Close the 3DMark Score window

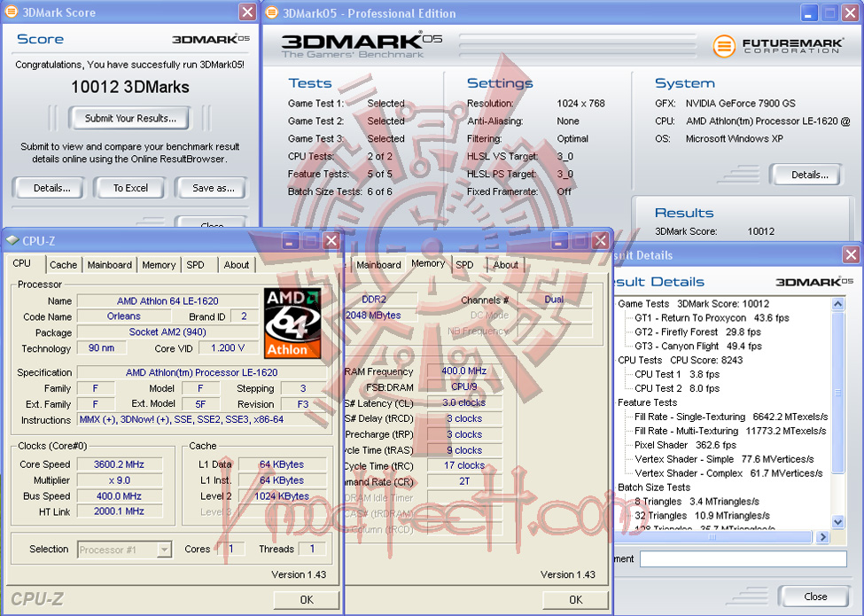click(247, 12)
